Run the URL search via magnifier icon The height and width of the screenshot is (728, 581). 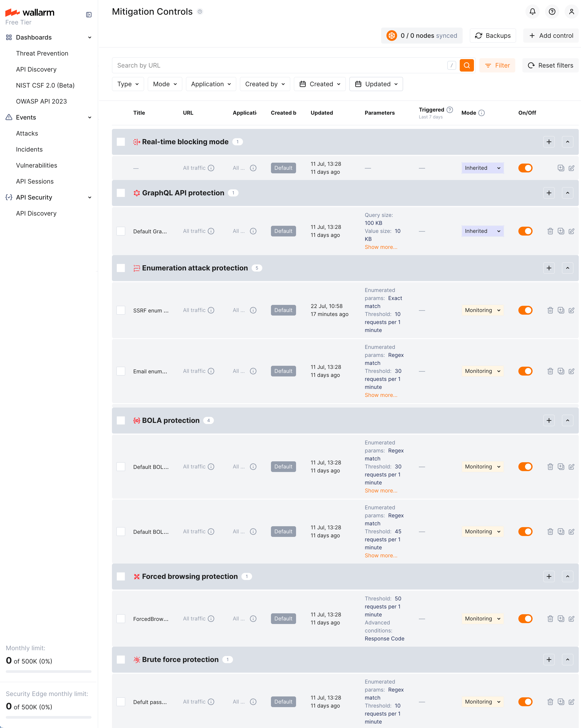(x=467, y=65)
